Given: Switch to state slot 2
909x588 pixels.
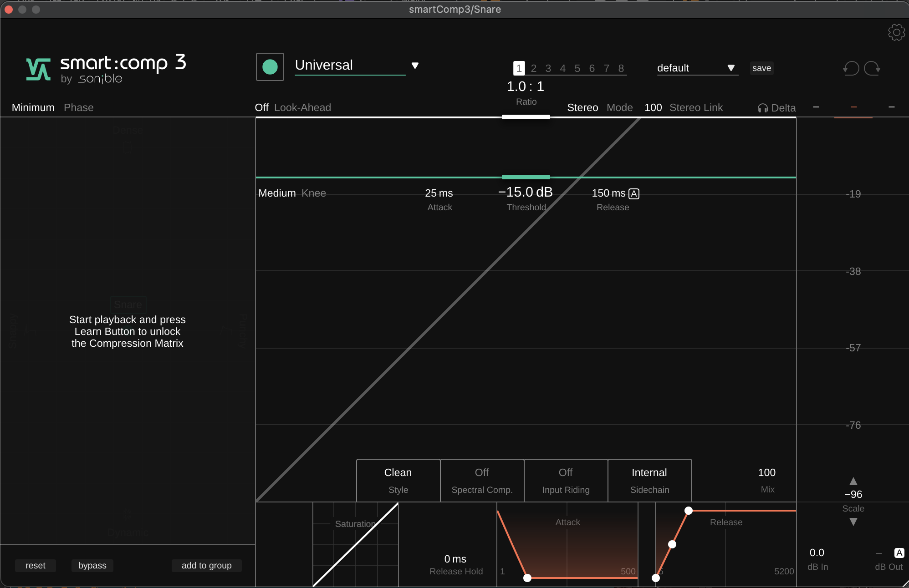Looking at the screenshot, I should tap(533, 68).
